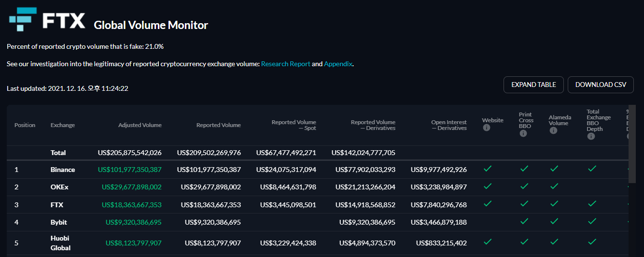Screen dimensions: 644x257
Task: Click OKEx Print Cross BBO checkmark
Action: click(524, 186)
